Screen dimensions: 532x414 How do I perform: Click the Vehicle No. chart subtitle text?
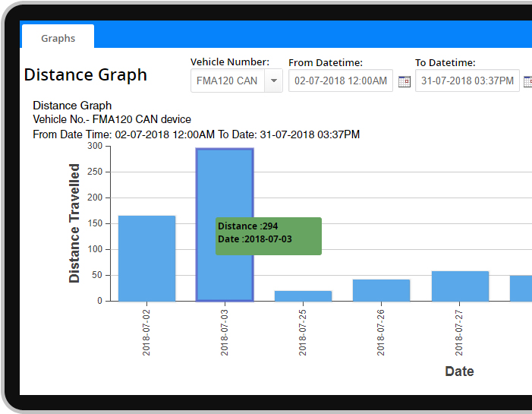pos(112,119)
